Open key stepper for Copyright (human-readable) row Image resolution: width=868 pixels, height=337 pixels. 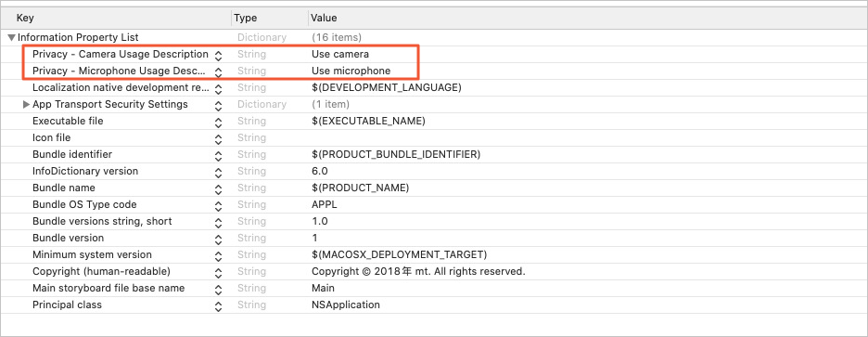[219, 272]
